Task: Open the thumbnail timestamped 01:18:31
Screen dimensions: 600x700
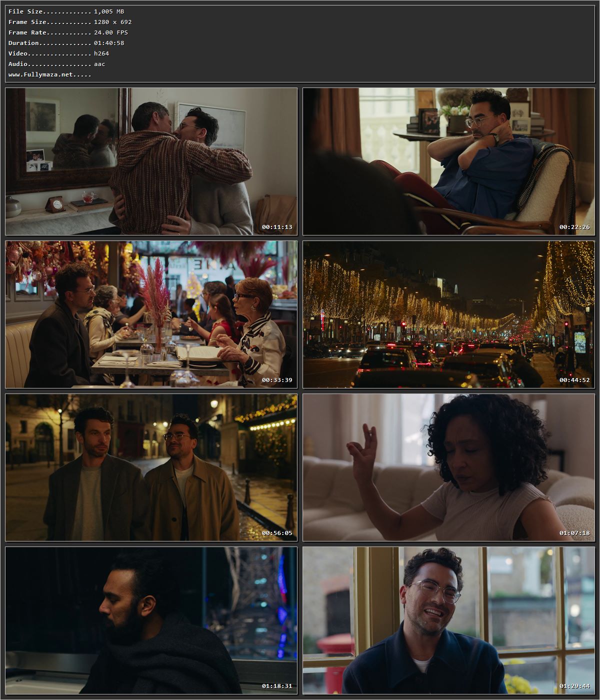Action: point(151,620)
